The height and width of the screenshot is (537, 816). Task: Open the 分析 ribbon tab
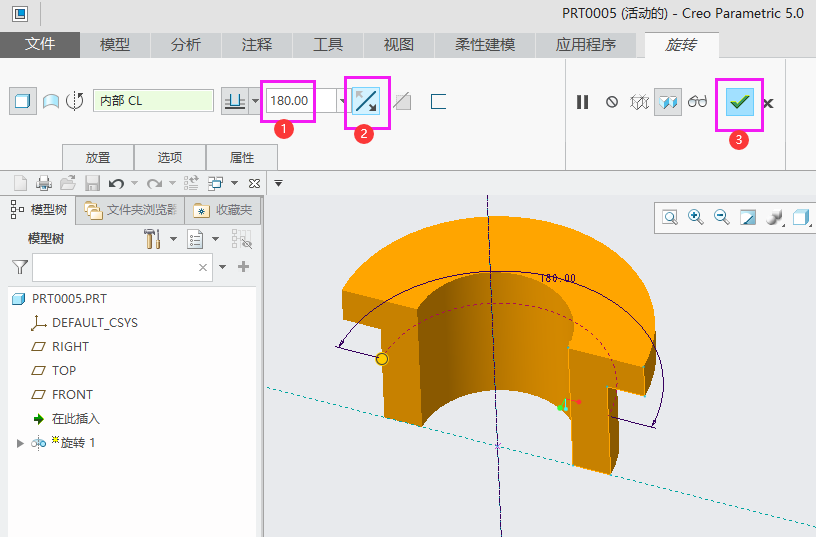185,45
